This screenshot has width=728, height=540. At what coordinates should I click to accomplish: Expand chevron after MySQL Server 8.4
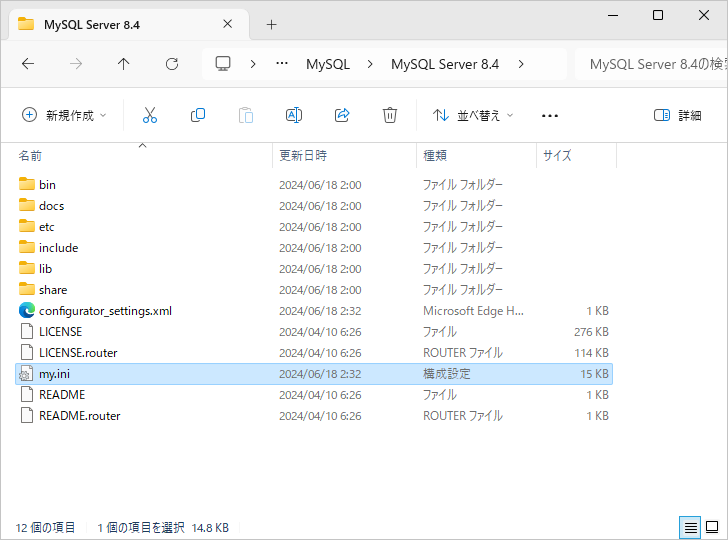point(521,64)
